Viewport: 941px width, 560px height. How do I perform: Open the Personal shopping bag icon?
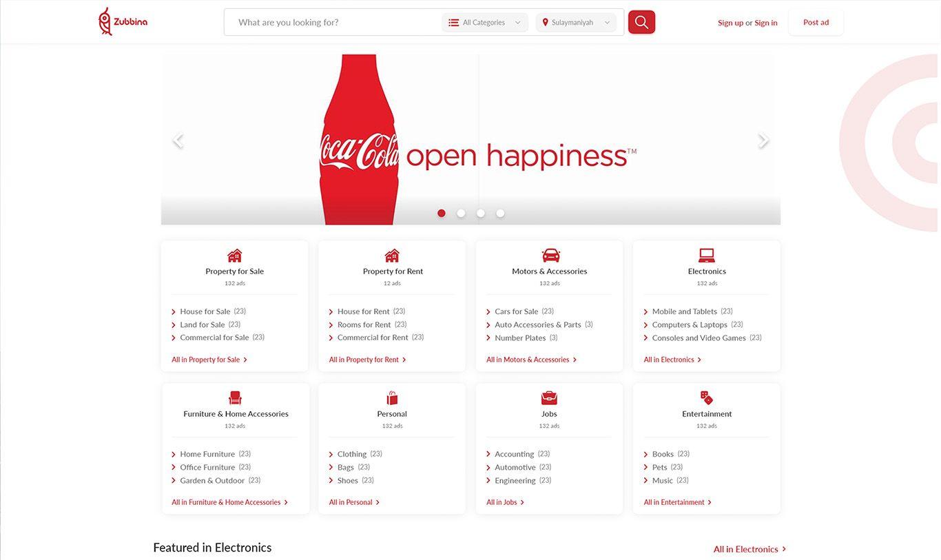(392, 398)
